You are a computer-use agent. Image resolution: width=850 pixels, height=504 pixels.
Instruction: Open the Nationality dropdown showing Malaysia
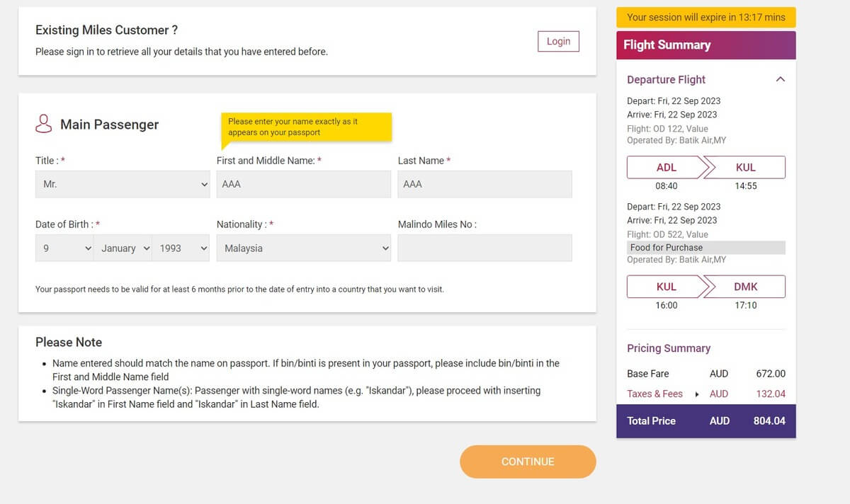pyautogui.click(x=304, y=248)
